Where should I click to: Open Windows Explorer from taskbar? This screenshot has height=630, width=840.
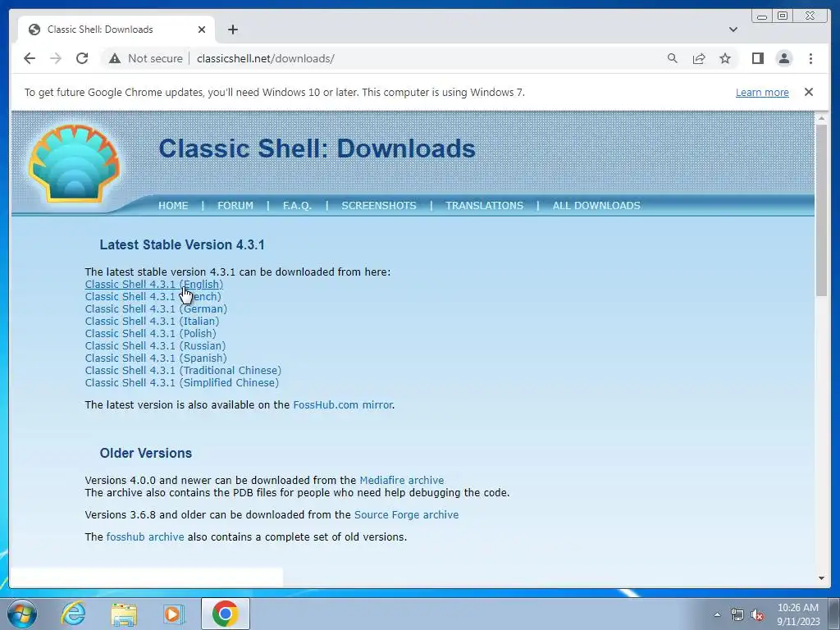click(x=123, y=614)
